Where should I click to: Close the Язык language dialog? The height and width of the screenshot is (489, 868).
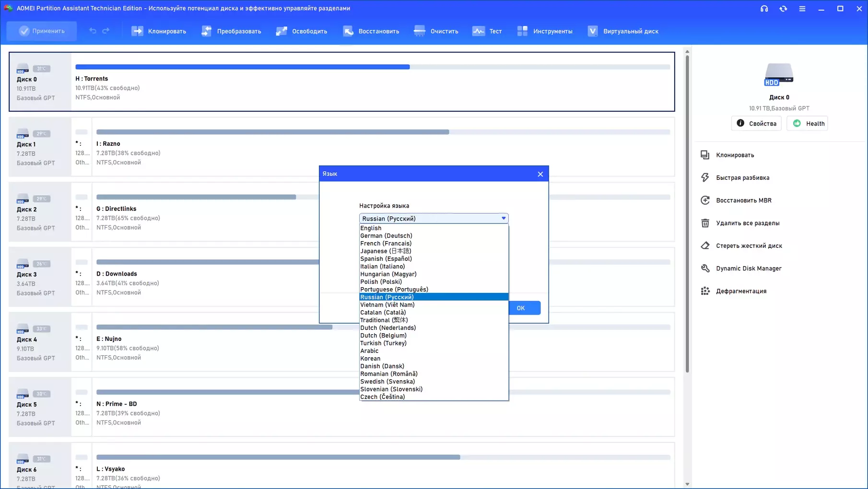[540, 174]
